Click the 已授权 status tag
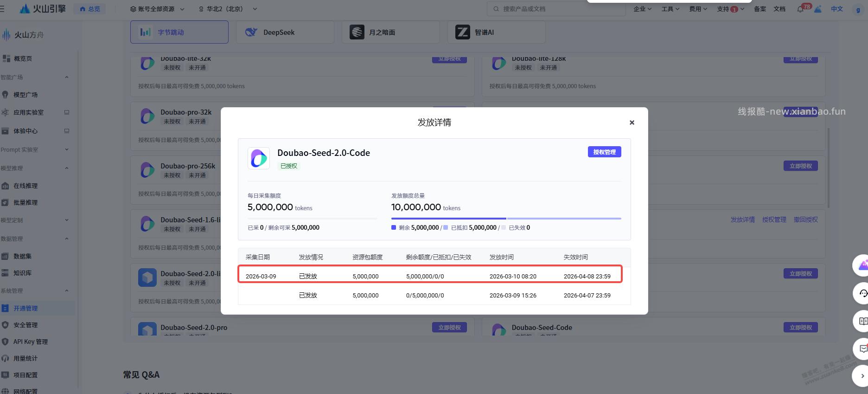 [289, 166]
